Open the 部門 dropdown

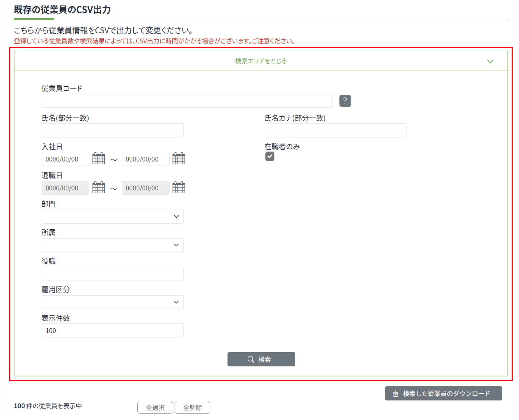tap(113, 217)
